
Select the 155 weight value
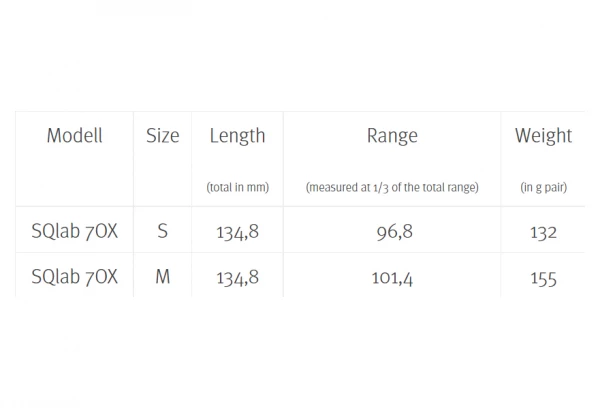[x=543, y=279]
